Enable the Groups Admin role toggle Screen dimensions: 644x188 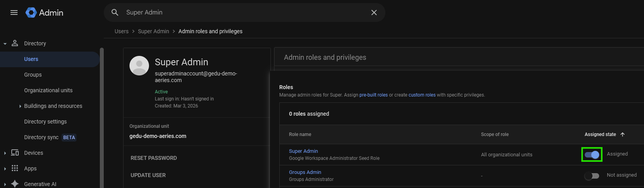tap(592, 175)
